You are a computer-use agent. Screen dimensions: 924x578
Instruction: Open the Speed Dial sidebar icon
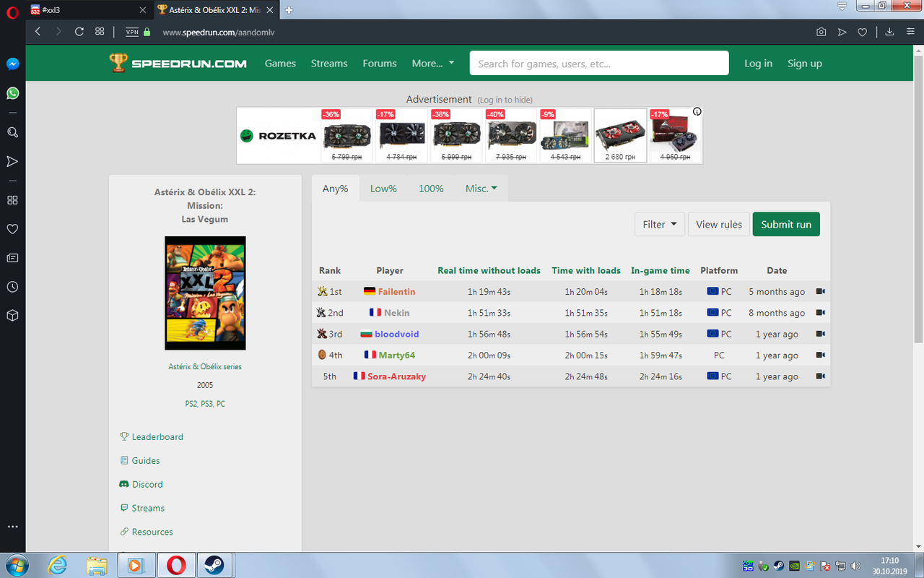click(x=12, y=200)
